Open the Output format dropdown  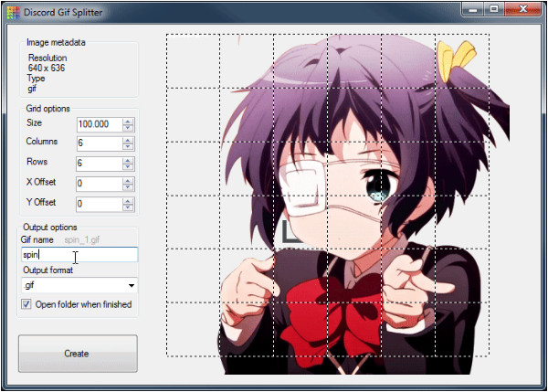coord(79,285)
